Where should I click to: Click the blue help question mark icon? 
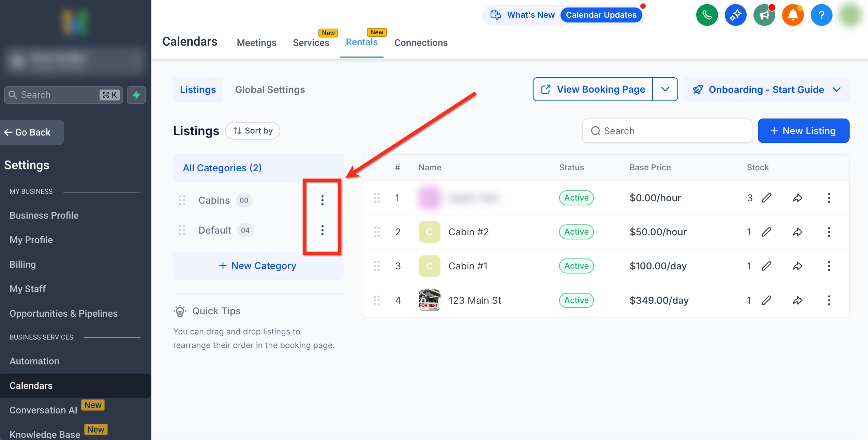[821, 15]
